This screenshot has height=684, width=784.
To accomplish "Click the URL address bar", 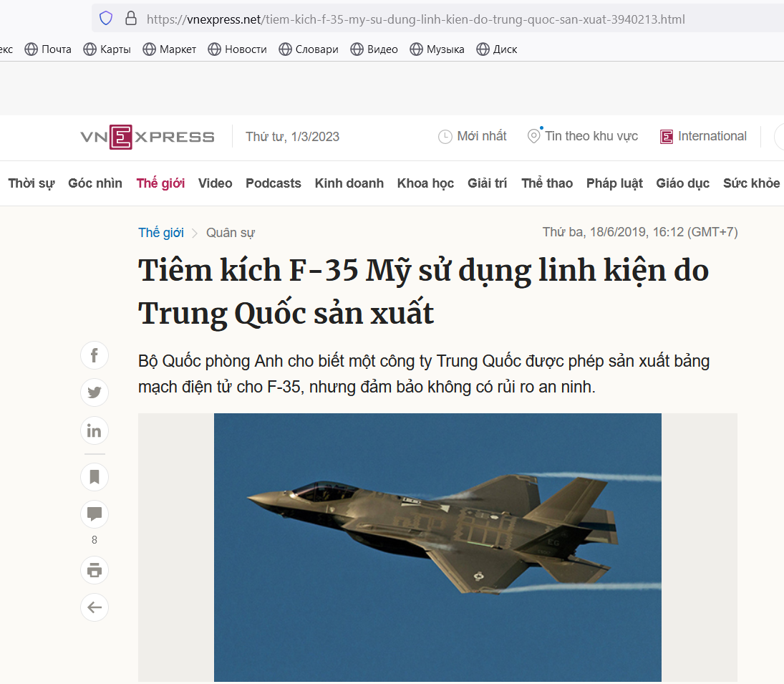I will click(437, 19).
